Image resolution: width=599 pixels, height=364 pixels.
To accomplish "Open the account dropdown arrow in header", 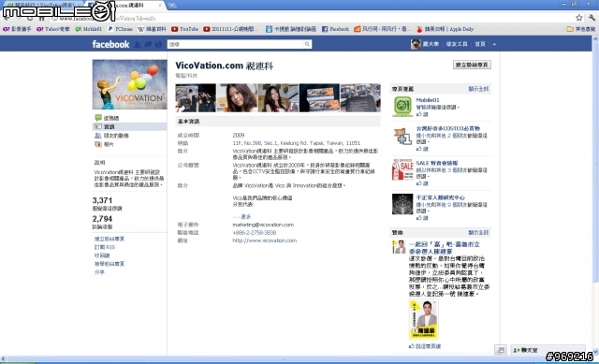I will tap(494, 45).
